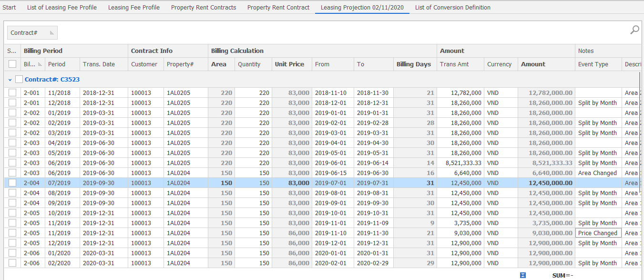Check the Contract#: C3523 group checkbox
The image size is (644, 280).
click(x=19, y=79)
